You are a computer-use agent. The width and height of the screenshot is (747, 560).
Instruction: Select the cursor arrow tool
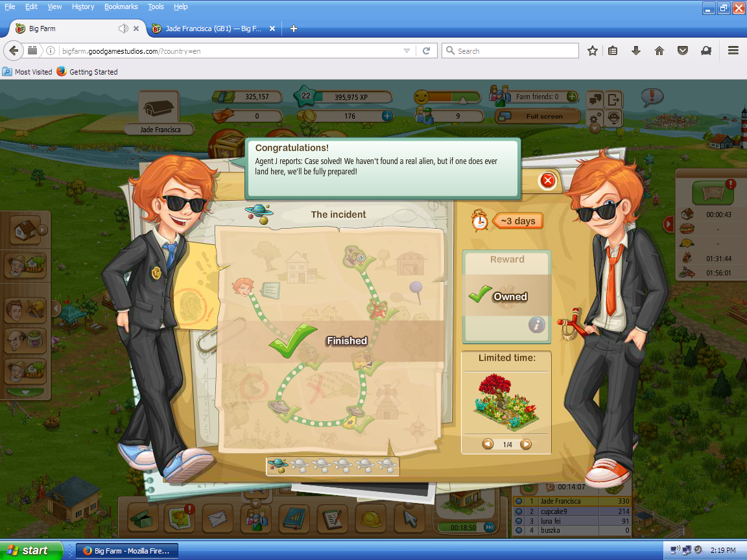(409, 519)
